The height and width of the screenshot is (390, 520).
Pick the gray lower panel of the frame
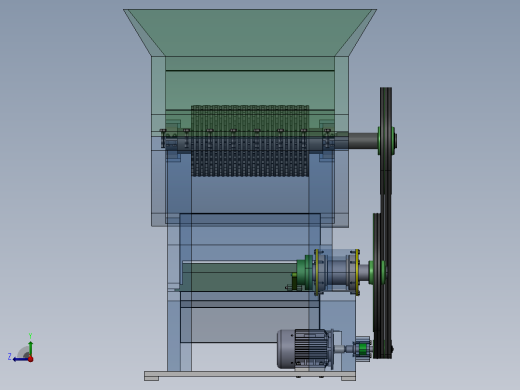250,324
